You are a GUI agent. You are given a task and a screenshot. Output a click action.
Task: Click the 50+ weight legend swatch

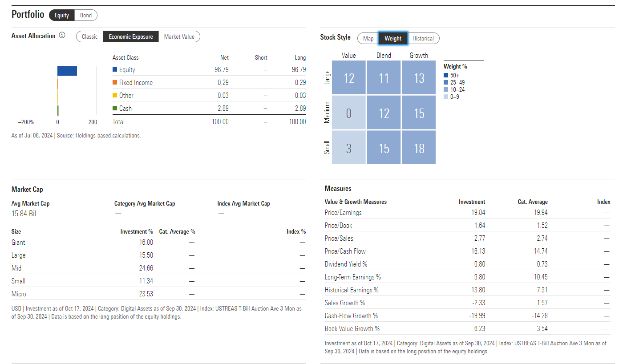446,75
